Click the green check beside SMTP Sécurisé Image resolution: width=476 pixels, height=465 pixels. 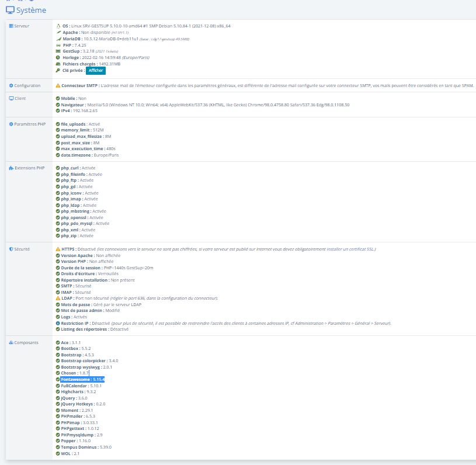[58, 286]
